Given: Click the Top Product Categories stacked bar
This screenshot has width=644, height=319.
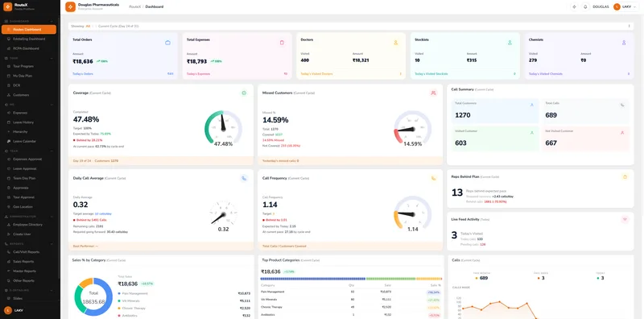Looking at the screenshot, I should [351, 279].
